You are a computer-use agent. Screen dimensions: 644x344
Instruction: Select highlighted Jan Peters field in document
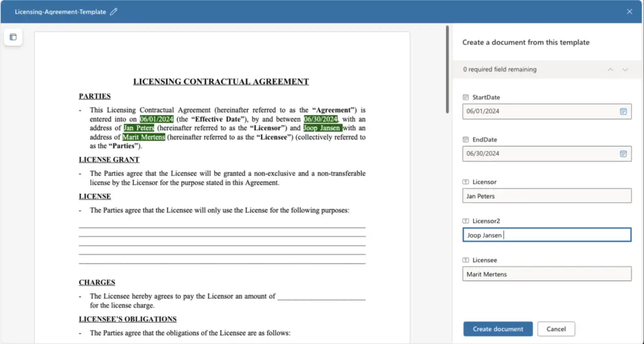139,128
